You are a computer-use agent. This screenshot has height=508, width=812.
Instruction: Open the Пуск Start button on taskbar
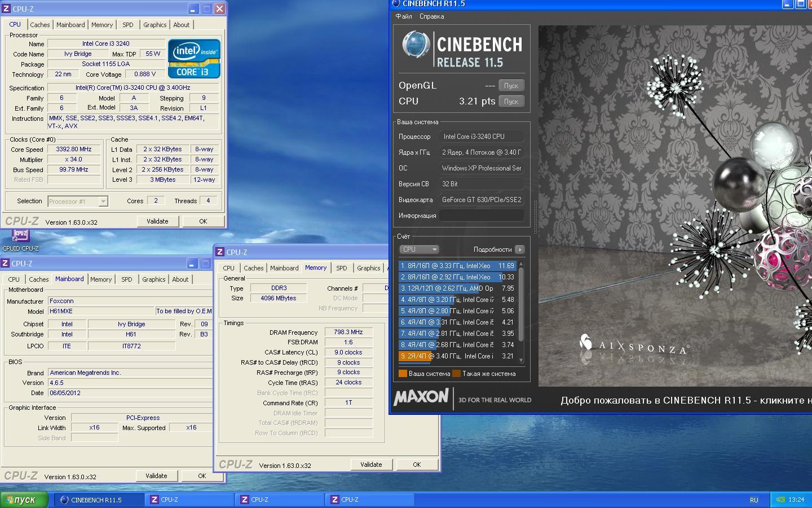tap(24, 500)
